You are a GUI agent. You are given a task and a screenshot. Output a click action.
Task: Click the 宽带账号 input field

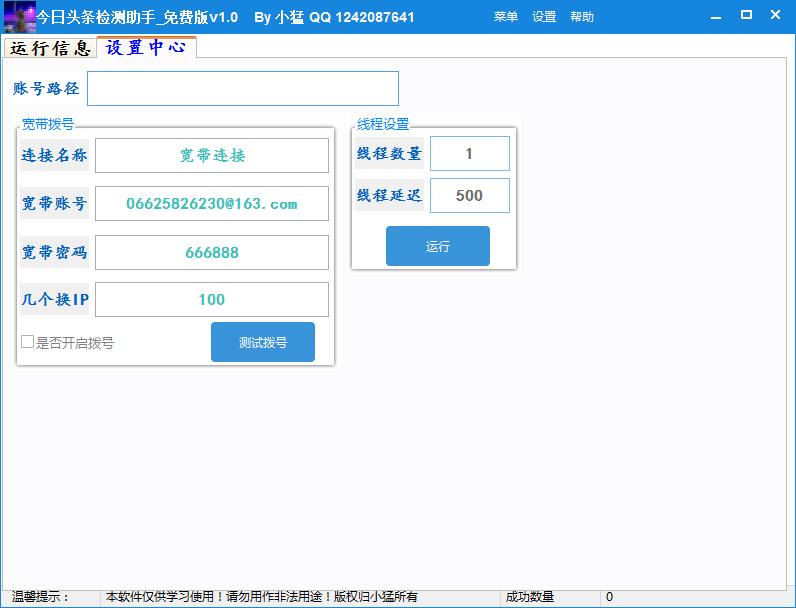point(212,204)
